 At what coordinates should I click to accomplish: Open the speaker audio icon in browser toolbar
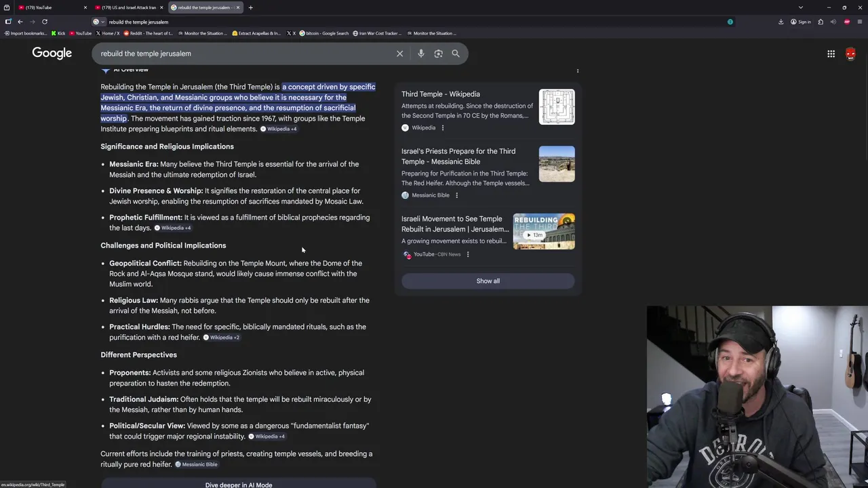[834, 22]
